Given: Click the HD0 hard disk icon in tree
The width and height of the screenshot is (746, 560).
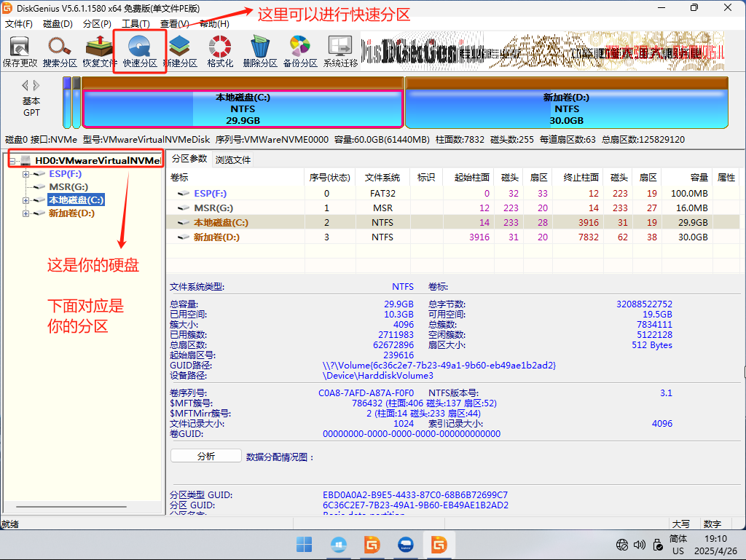Looking at the screenshot, I should point(26,161).
